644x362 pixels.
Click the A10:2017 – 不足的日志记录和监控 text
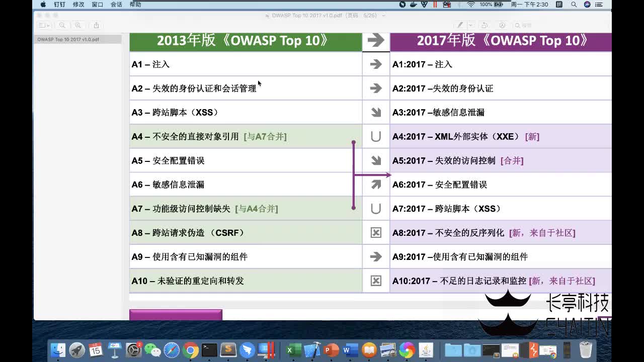(459, 281)
